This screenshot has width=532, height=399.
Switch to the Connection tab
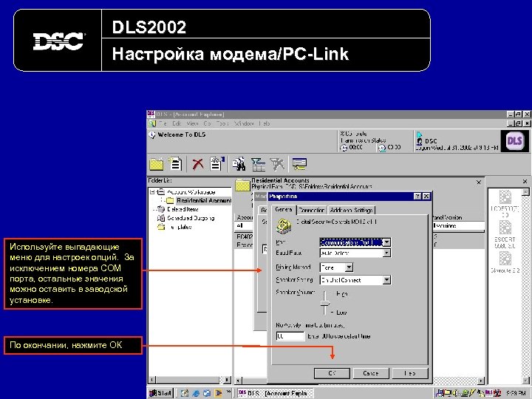coord(312,211)
